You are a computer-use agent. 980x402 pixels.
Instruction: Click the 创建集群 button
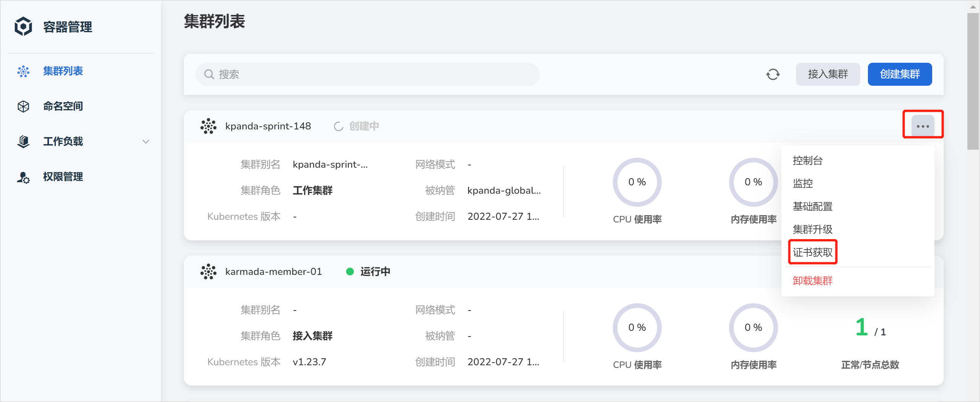[x=900, y=74]
